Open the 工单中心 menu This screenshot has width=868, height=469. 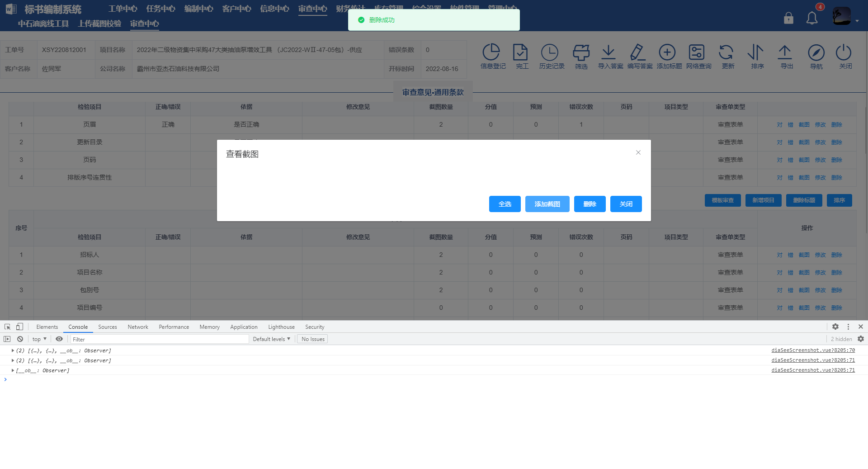click(123, 9)
